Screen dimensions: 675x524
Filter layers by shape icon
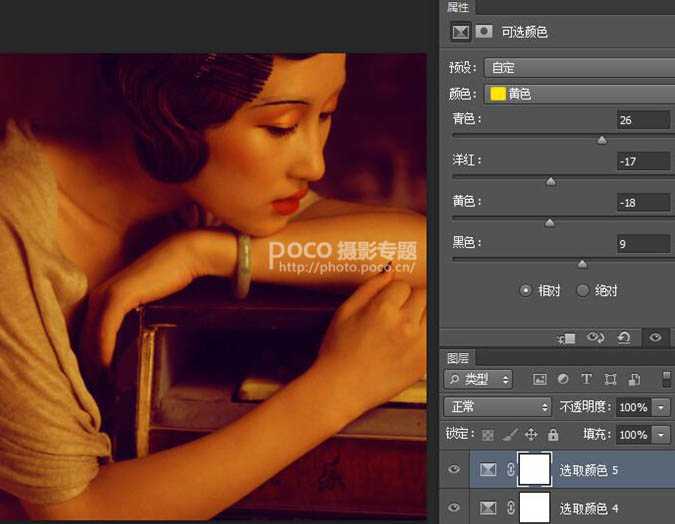tap(609, 380)
